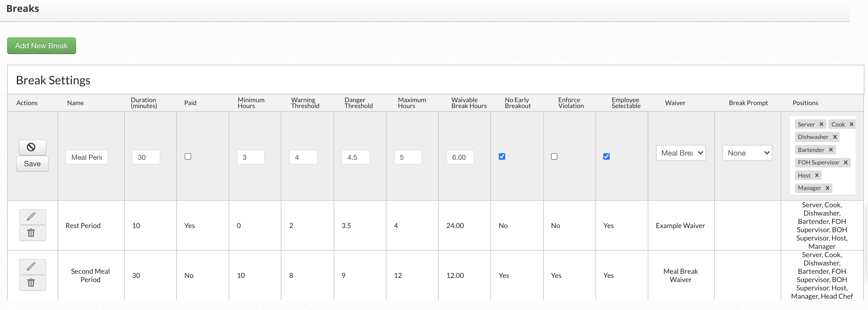Click the Maximum Hours column header
The image size is (868, 310).
[412, 103]
